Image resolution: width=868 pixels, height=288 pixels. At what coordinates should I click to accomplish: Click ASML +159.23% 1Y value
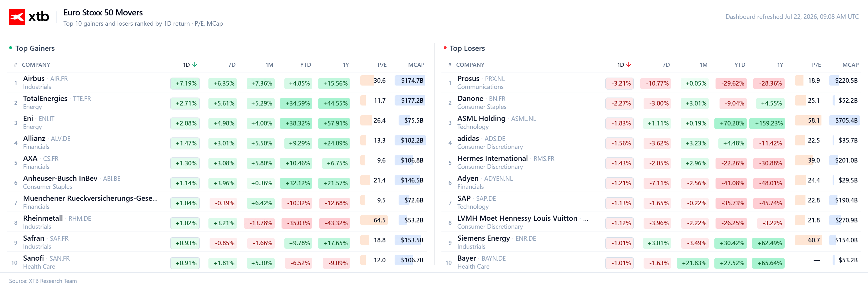(767, 123)
